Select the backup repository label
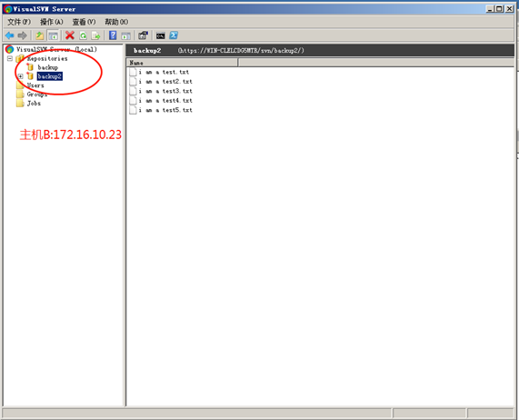 48,67
